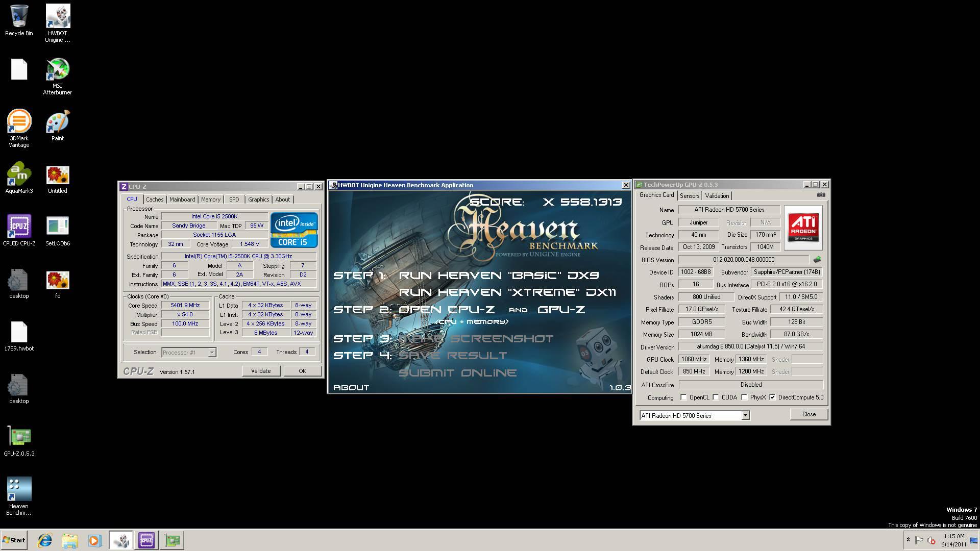Switch to the Validation tab in GPU-Z
The height and width of the screenshot is (551, 980).
(x=717, y=196)
